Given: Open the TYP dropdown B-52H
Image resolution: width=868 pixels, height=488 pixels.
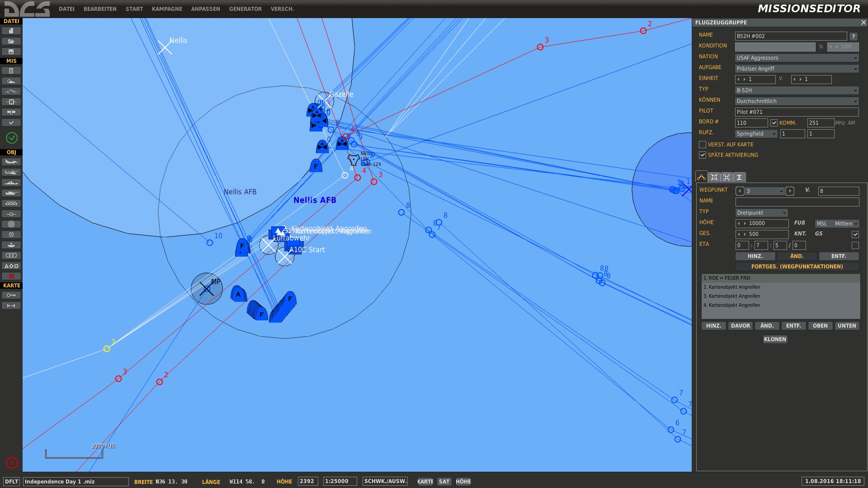Looking at the screenshot, I should click(797, 90).
